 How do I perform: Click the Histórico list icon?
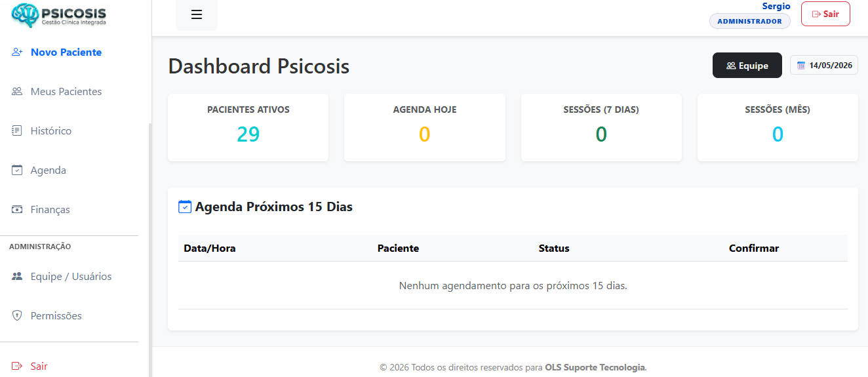click(18, 130)
